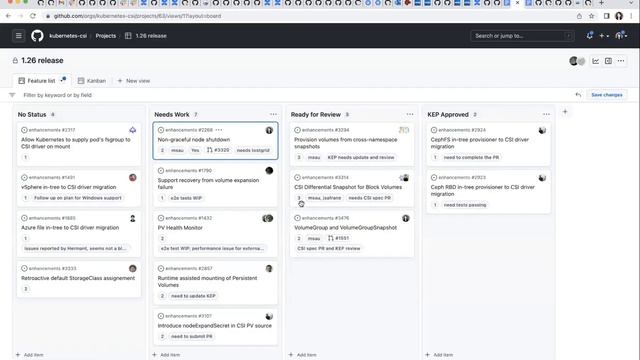Add item to the No Status column
Image resolution: width=640 pixels, height=360 pixels.
pyautogui.click(x=29, y=355)
